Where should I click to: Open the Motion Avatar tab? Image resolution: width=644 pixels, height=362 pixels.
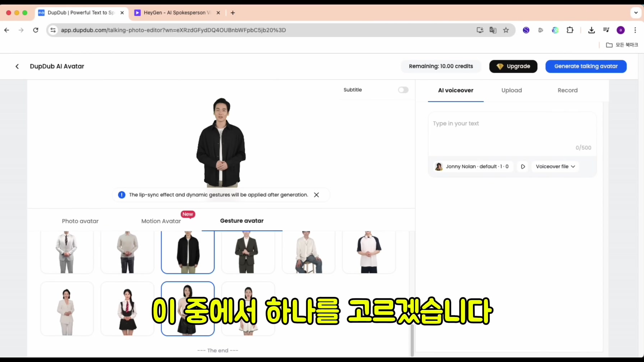point(161,221)
